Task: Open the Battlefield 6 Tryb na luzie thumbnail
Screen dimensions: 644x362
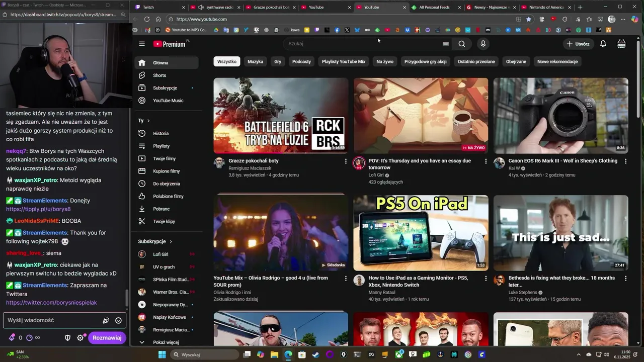Action: (x=281, y=115)
